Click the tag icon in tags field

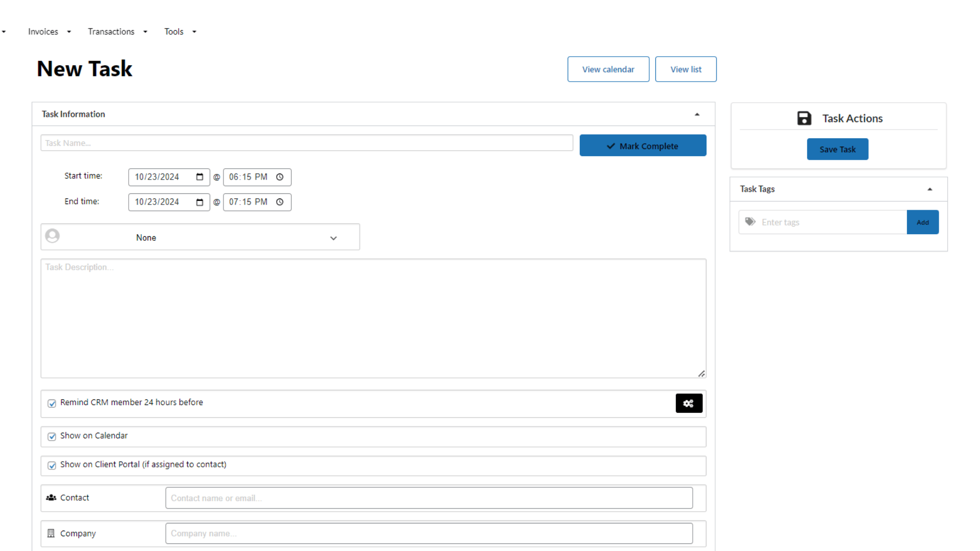tap(750, 222)
